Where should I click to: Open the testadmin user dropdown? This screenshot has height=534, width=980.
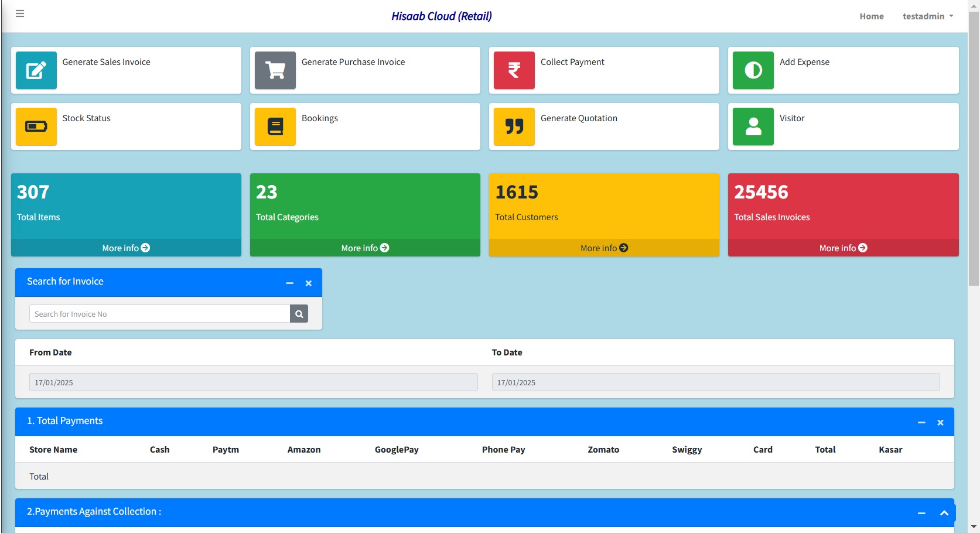[x=927, y=16]
